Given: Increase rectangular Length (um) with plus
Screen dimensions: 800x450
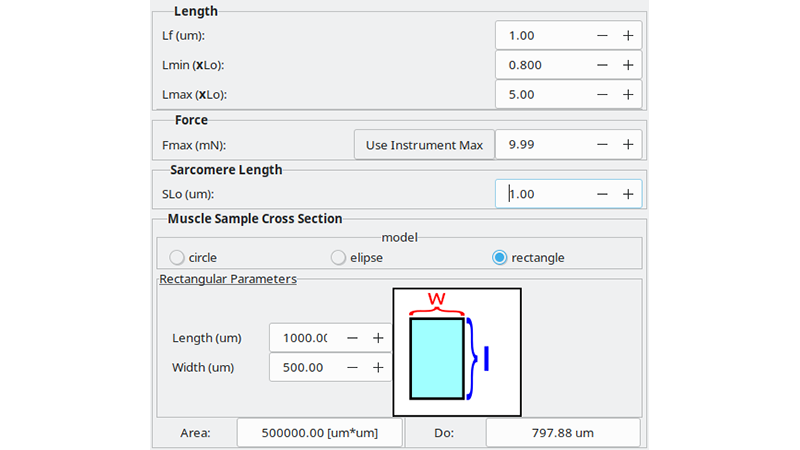Looking at the screenshot, I should 378,338.
